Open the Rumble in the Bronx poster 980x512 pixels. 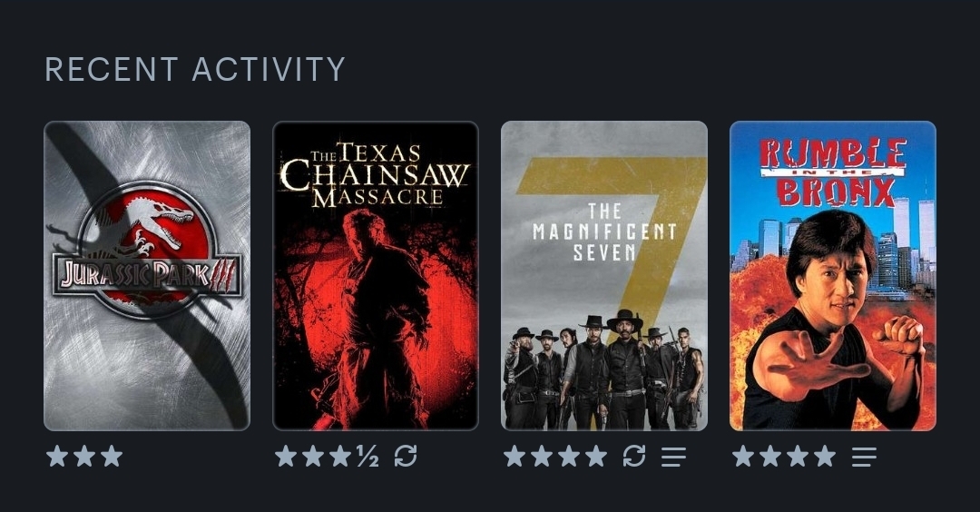833,276
